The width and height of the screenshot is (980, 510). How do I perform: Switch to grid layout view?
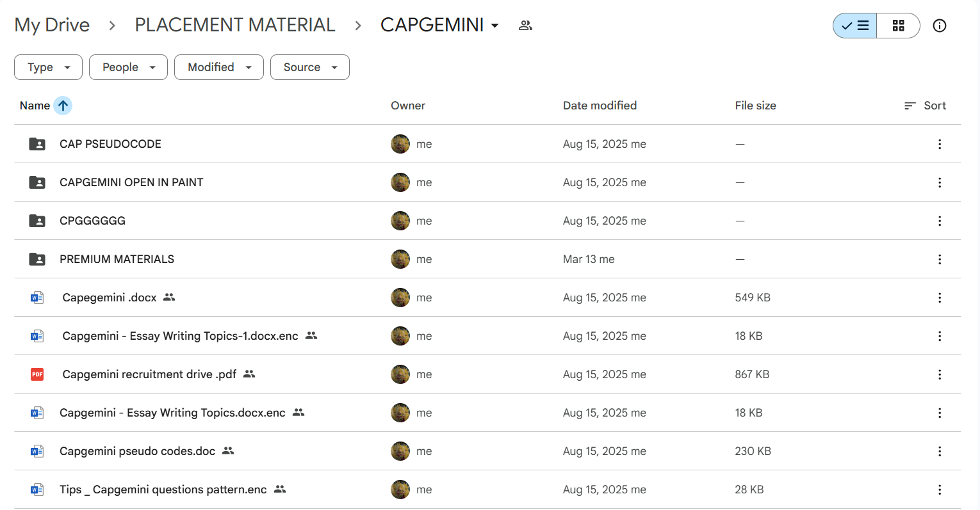pos(898,26)
